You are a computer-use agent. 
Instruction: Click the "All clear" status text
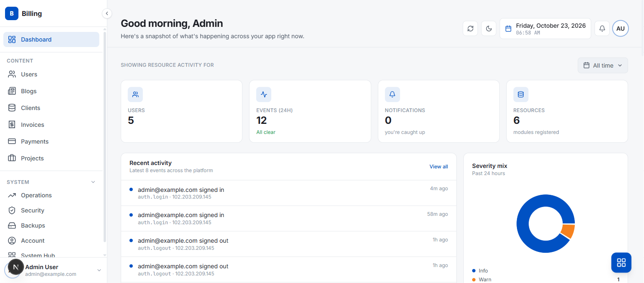266,132
